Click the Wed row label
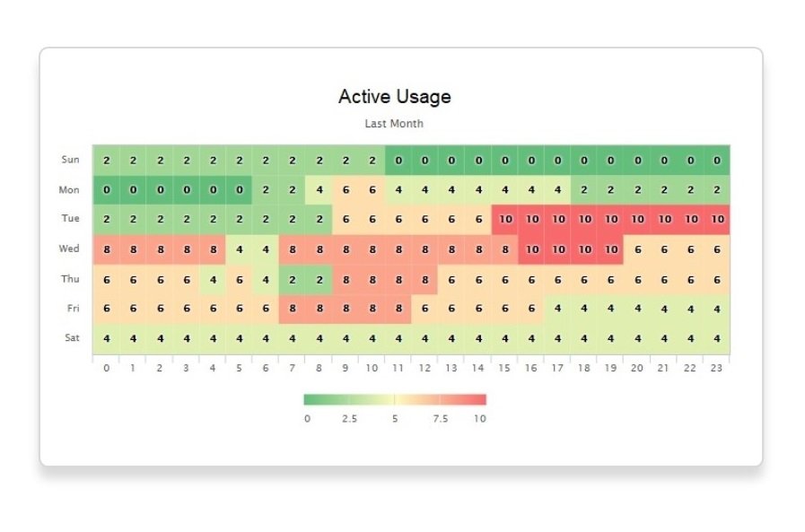Image resolution: width=805 pixels, height=532 pixels. point(70,249)
